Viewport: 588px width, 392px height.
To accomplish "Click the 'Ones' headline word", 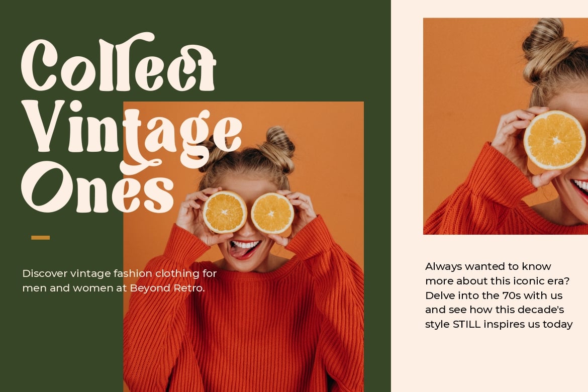I will (x=97, y=187).
